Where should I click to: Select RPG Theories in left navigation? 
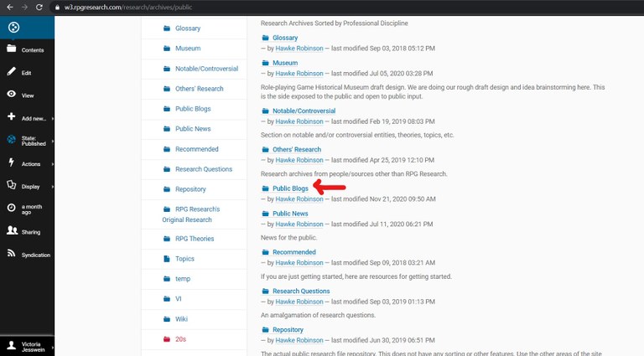[x=194, y=239]
